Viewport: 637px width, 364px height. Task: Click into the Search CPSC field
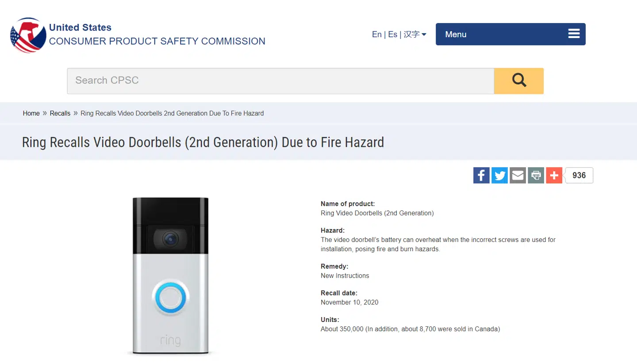point(280,81)
